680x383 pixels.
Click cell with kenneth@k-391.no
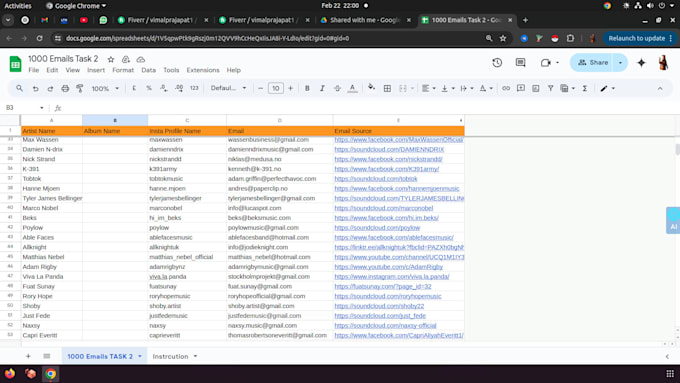(x=279, y=169)
